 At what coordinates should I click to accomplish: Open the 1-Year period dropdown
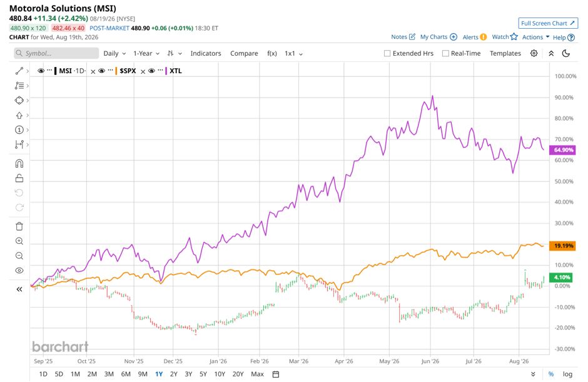pyautogui.click(x=146, y=53)
